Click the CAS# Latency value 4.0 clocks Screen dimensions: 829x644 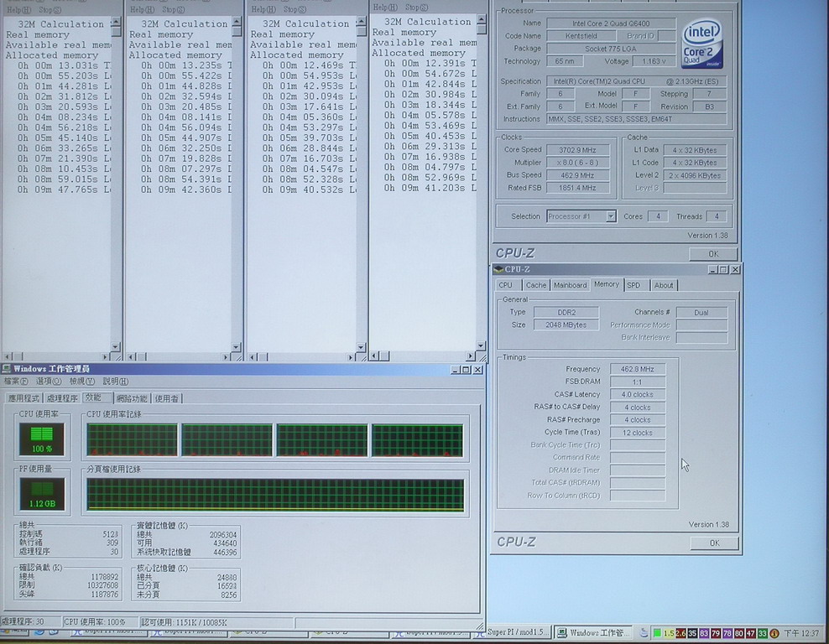[637, 395]
